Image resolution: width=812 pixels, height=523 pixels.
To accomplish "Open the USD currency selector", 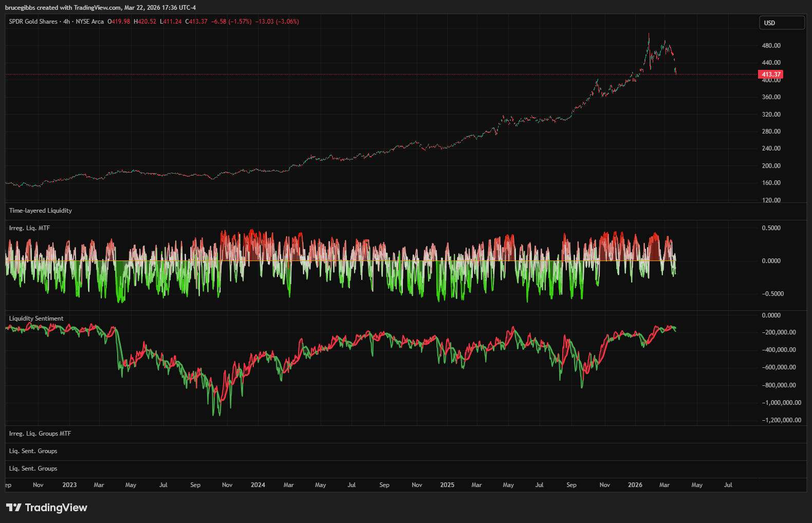I will [x=781, y=23].
